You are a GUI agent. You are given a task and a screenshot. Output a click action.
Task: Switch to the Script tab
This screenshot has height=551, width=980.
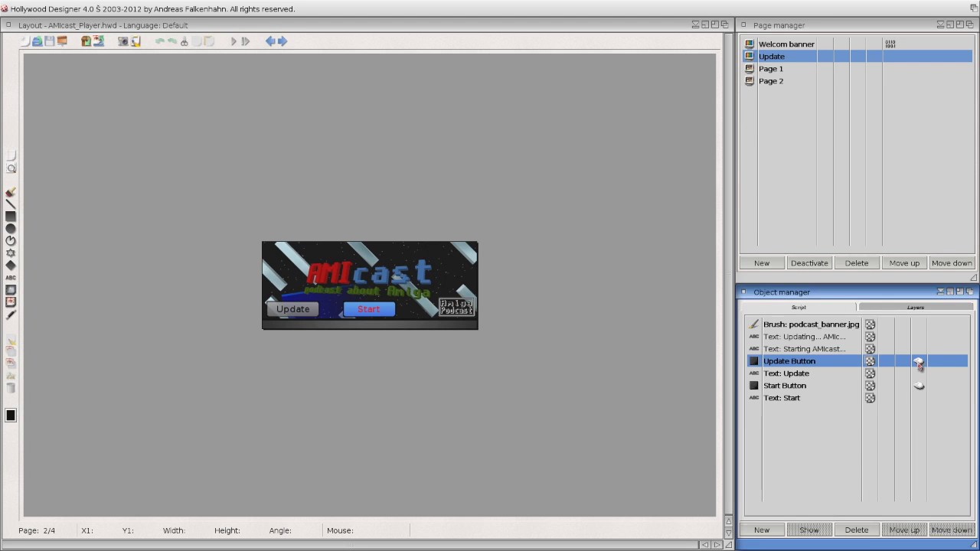click(x=799, y=308)
